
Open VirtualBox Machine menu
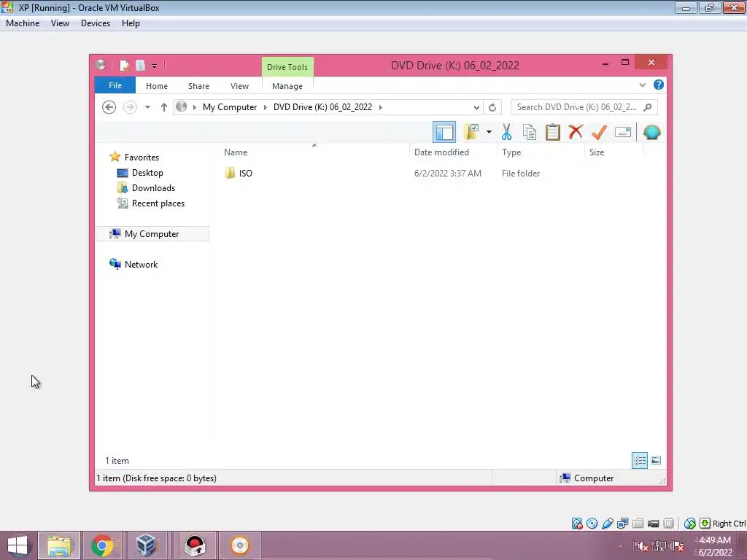point(23,23)
